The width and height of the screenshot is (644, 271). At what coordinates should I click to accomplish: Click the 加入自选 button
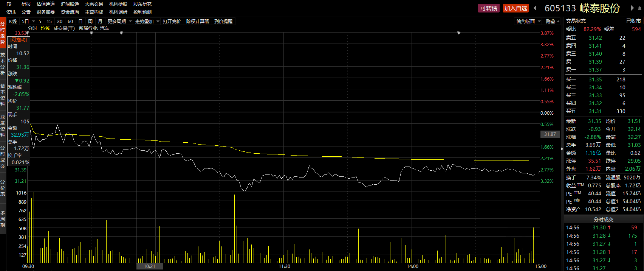pos(516,8)
